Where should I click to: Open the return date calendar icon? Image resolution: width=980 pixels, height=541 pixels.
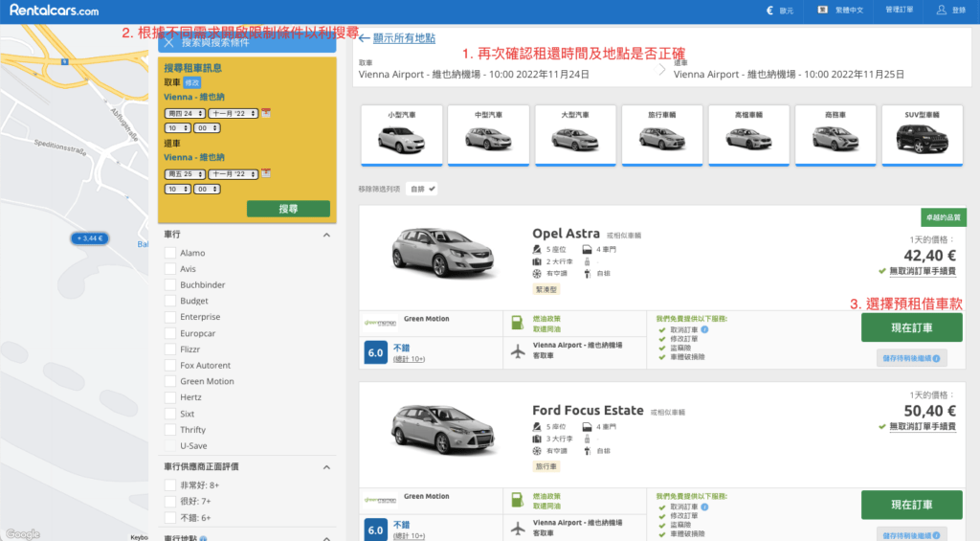pos(266,173)
